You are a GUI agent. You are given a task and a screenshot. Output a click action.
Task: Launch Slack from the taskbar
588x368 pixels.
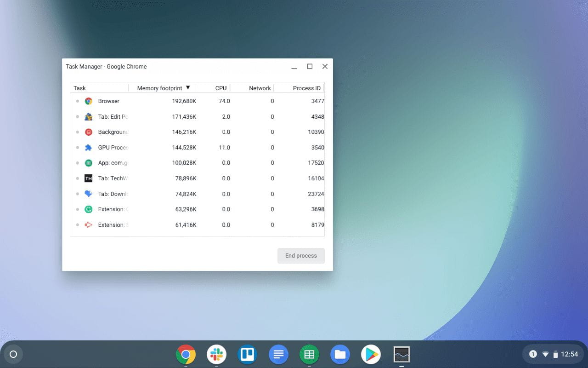[216, 354]
